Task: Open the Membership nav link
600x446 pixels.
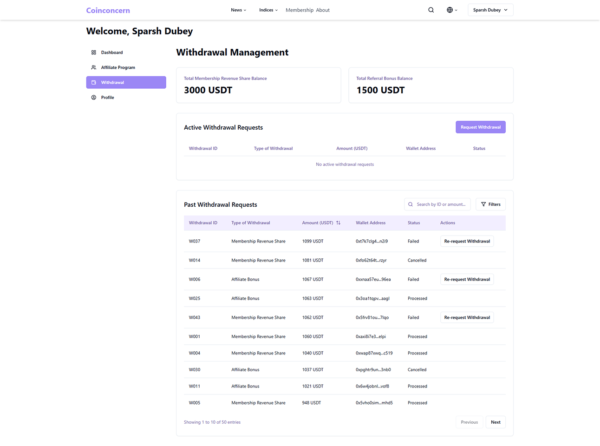Action: click(299, 10)
